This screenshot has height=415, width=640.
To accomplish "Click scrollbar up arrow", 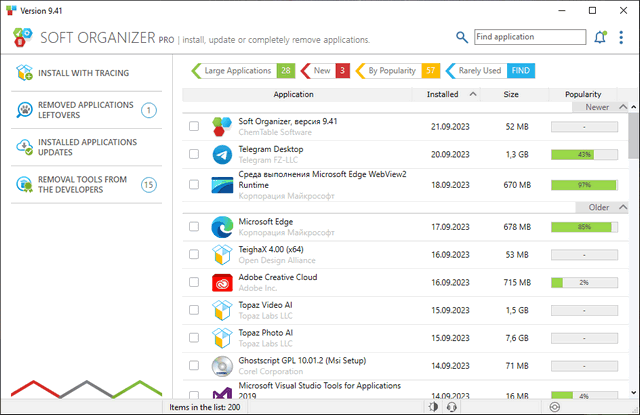I will [x=633, y=107].
